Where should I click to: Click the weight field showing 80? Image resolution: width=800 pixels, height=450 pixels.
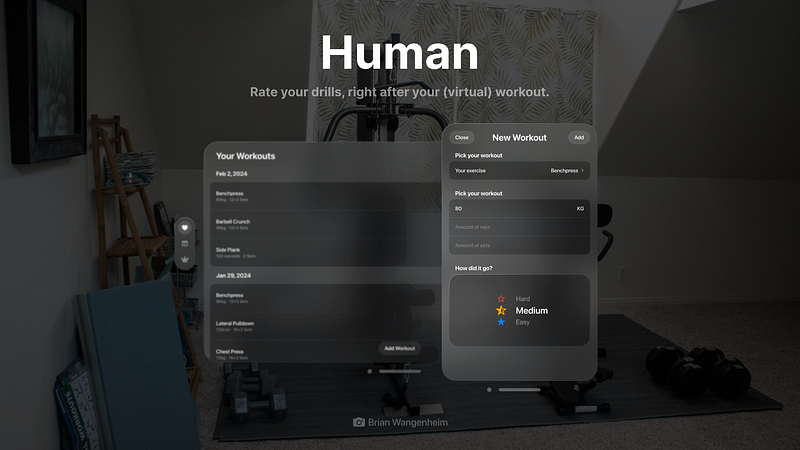[519, 209]
